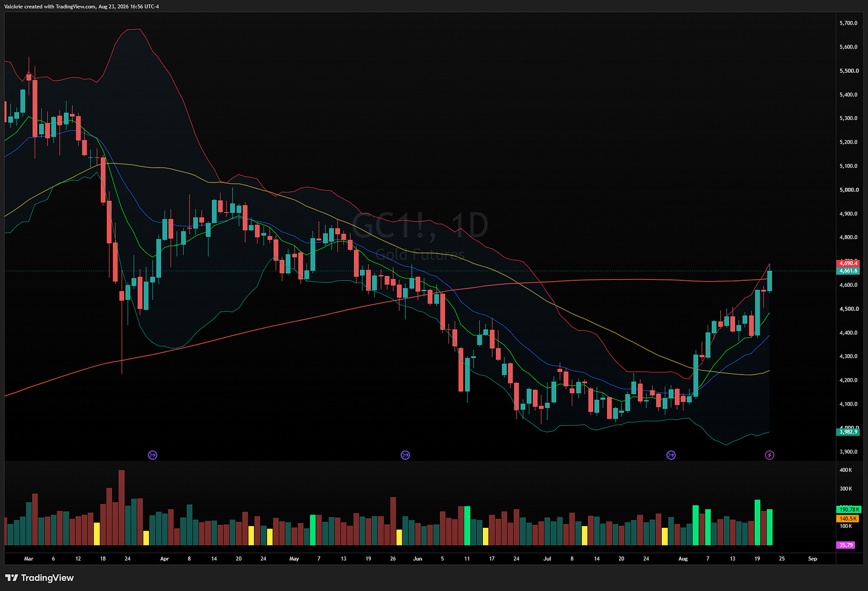Click the 400K volume axis label

tap(845, 471)
